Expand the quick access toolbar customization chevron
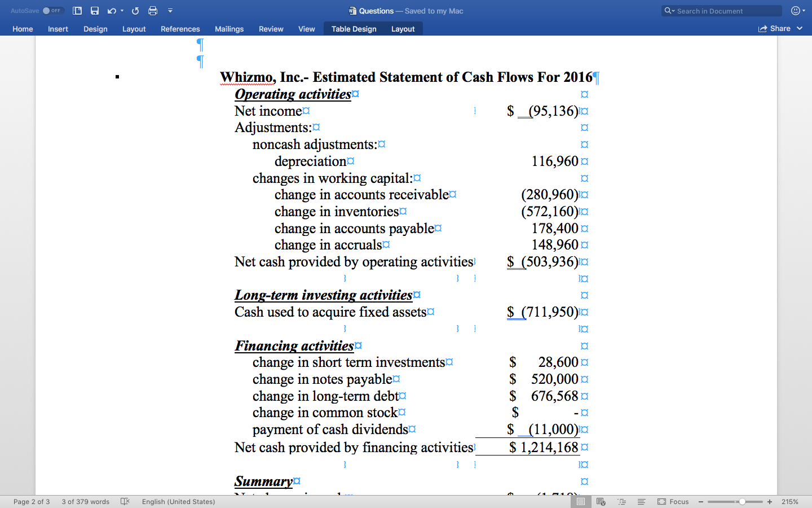 170,10
